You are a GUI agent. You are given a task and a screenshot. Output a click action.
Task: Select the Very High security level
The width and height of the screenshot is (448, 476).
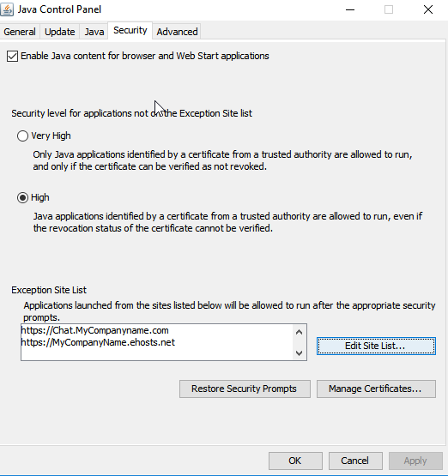pyautogui.click(x=22, y=136)
